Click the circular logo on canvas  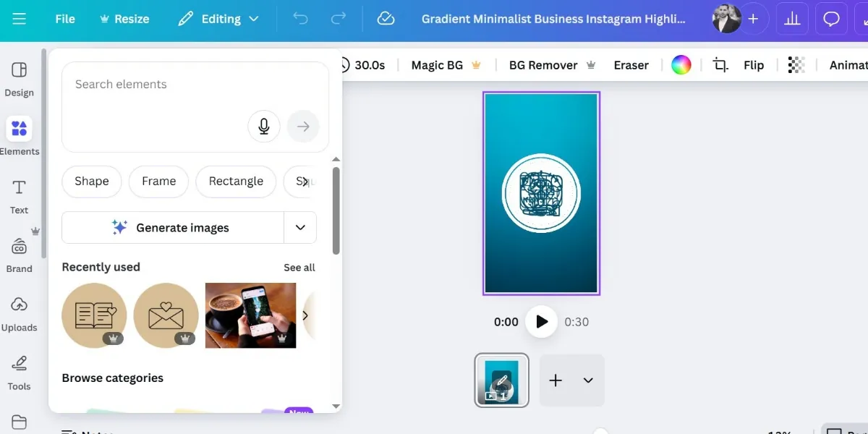[x=542, y=194]
